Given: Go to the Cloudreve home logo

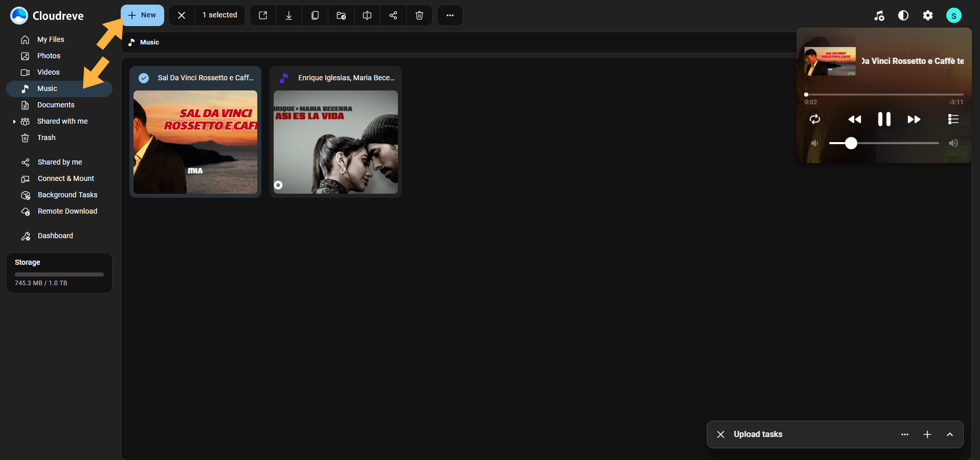Looking at the screenshot, I should (47, 16).
